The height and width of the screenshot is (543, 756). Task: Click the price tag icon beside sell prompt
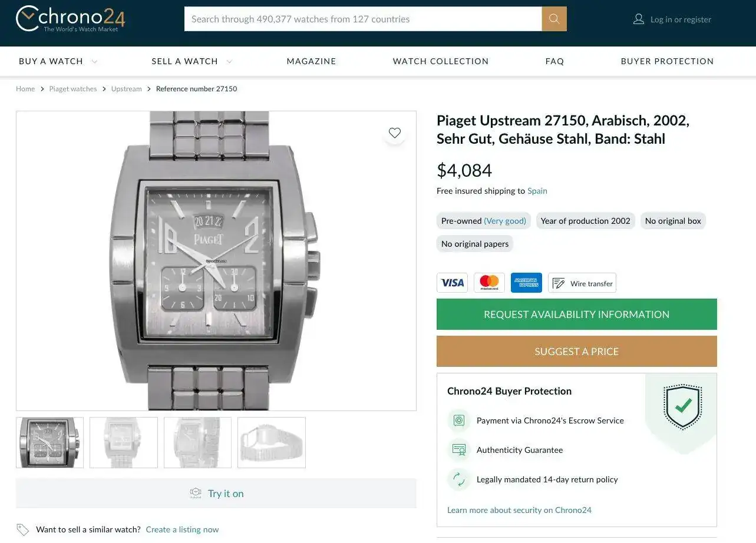pyautogui.click(x=23, y=529)
